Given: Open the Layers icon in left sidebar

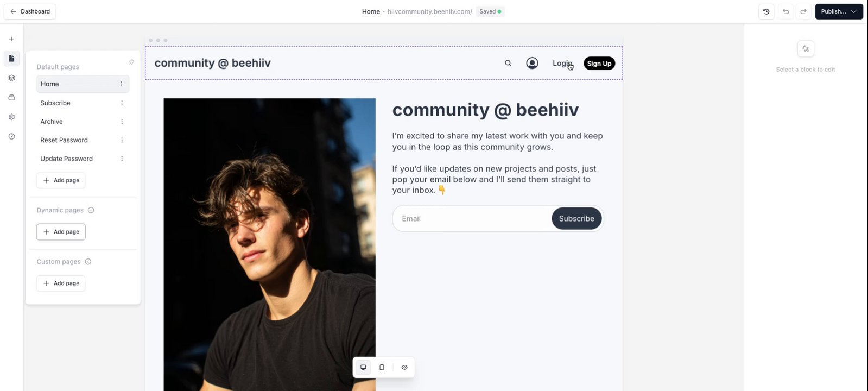Looking at the screenshot, I should click(x=11, y=78).
